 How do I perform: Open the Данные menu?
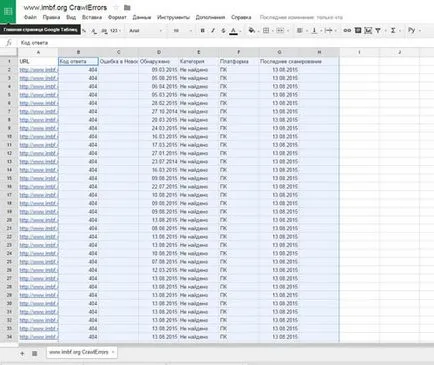click(142, 17)
